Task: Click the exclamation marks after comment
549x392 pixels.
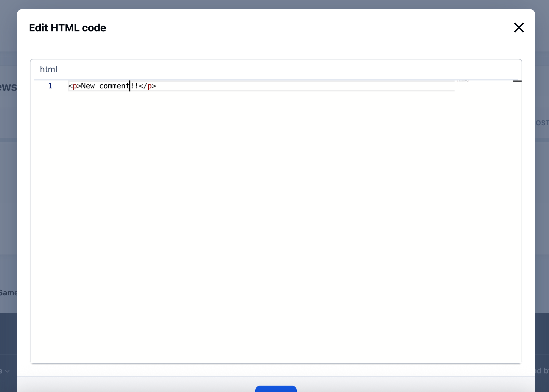Action: point(134,86)
